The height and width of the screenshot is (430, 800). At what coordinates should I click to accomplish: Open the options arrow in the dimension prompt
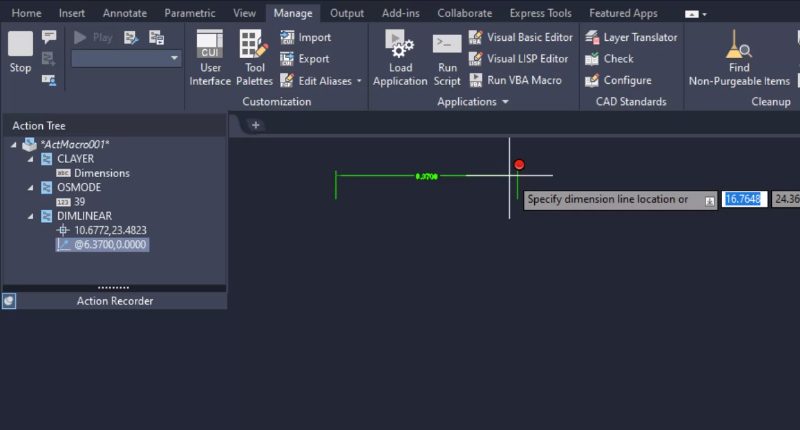tap(710, 200)
